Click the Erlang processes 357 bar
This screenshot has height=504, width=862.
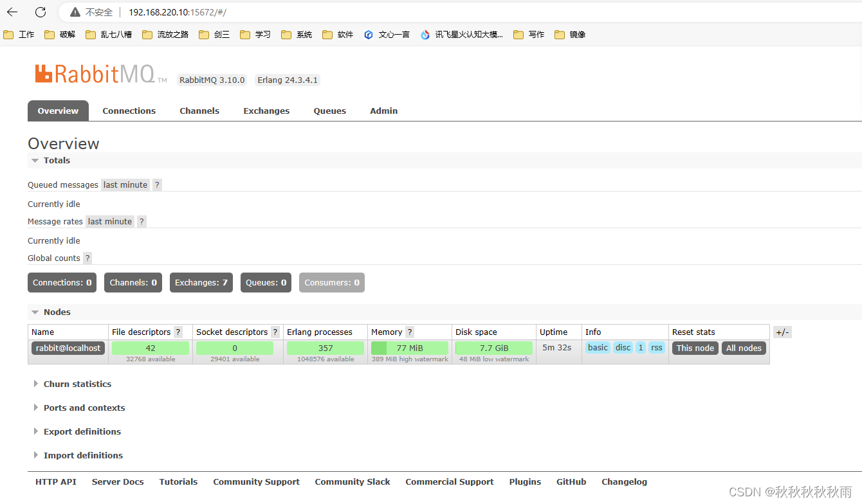click(326, 348)
